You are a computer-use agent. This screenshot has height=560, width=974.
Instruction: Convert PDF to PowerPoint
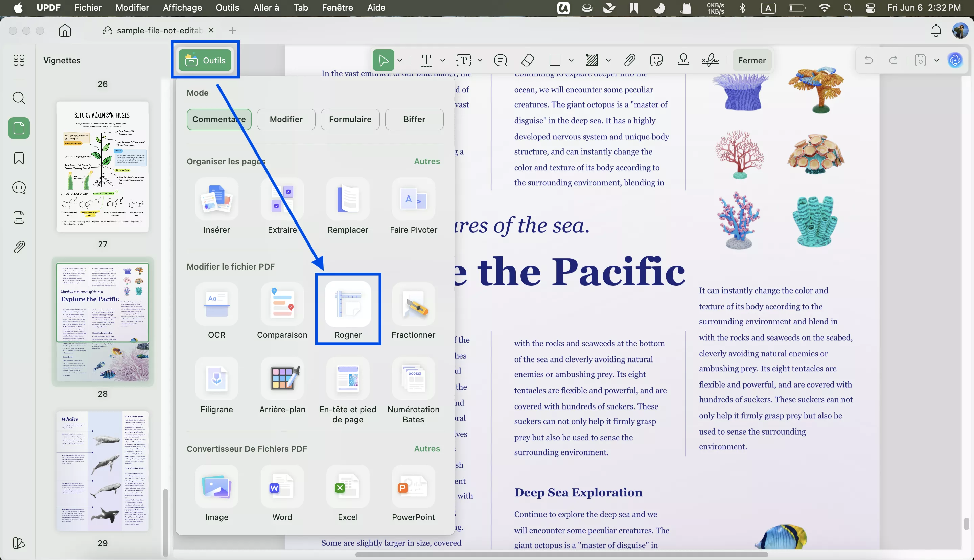[x=413, y=493]
